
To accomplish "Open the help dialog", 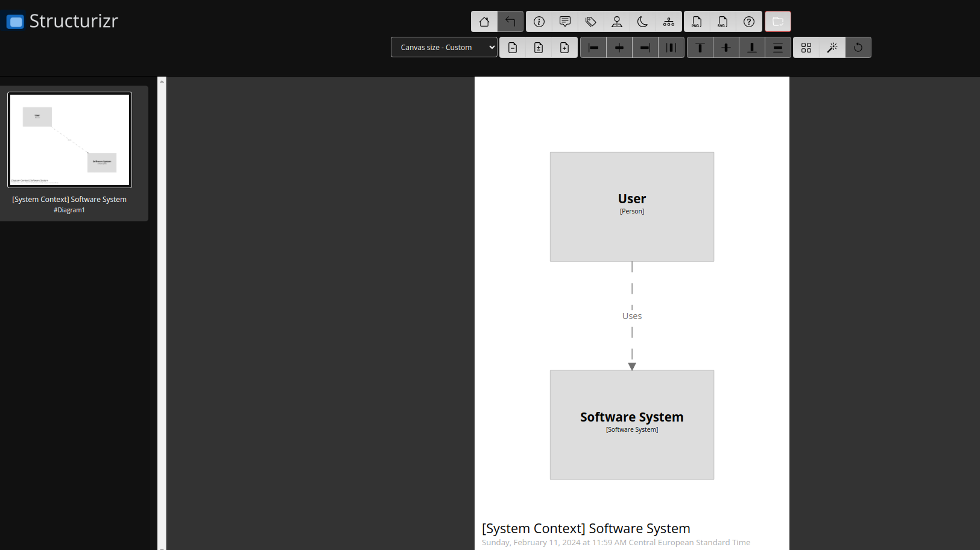I will [x=749, y=21].
